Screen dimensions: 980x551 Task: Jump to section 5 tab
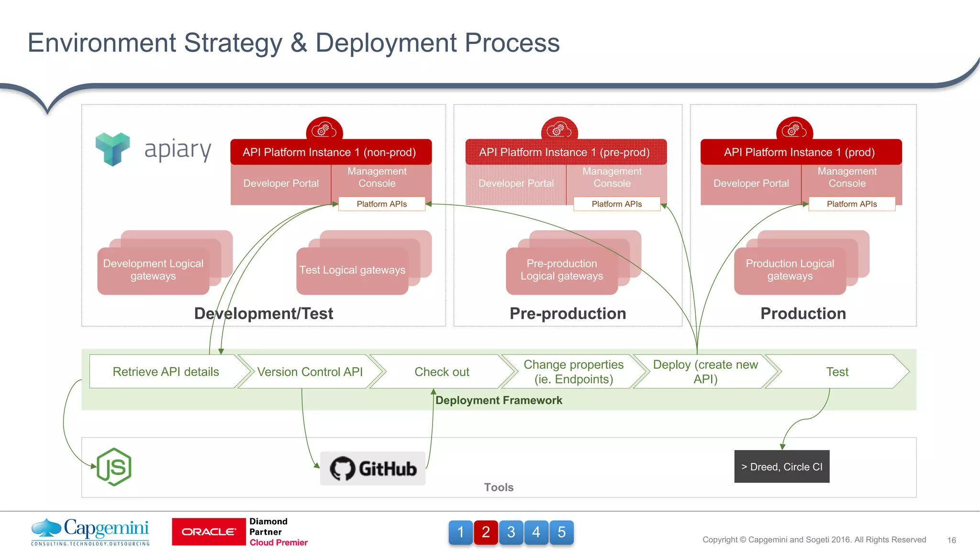(561, 532)
